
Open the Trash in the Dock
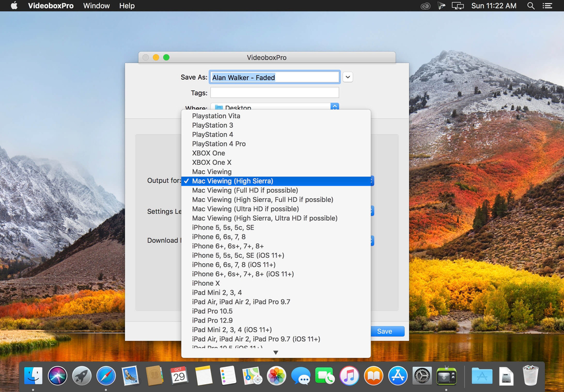coord(530,376)
